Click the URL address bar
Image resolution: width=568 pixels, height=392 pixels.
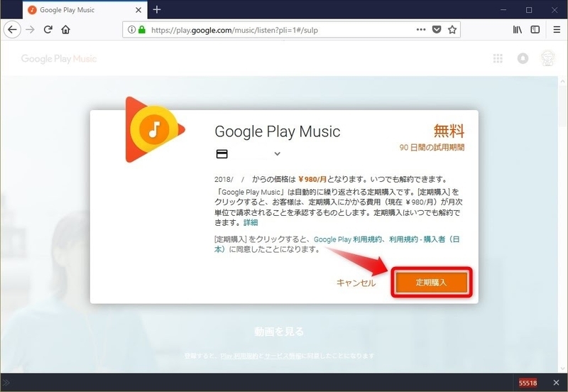coord(284,30)
